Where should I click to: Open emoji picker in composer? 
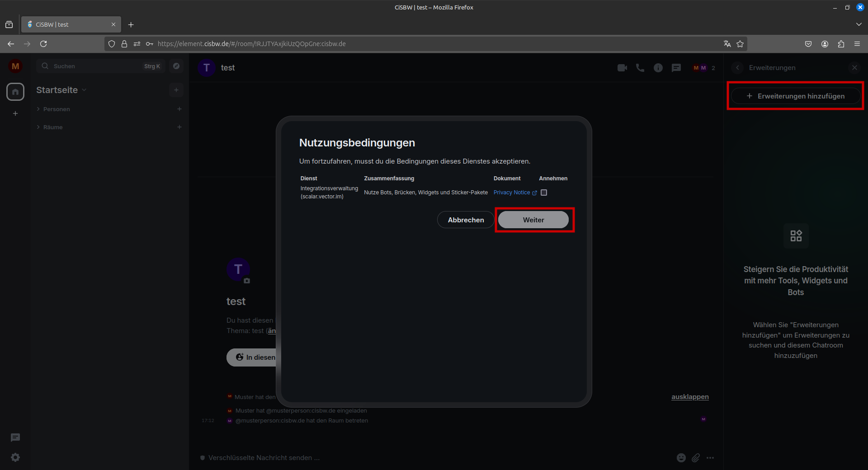point(681,458)
